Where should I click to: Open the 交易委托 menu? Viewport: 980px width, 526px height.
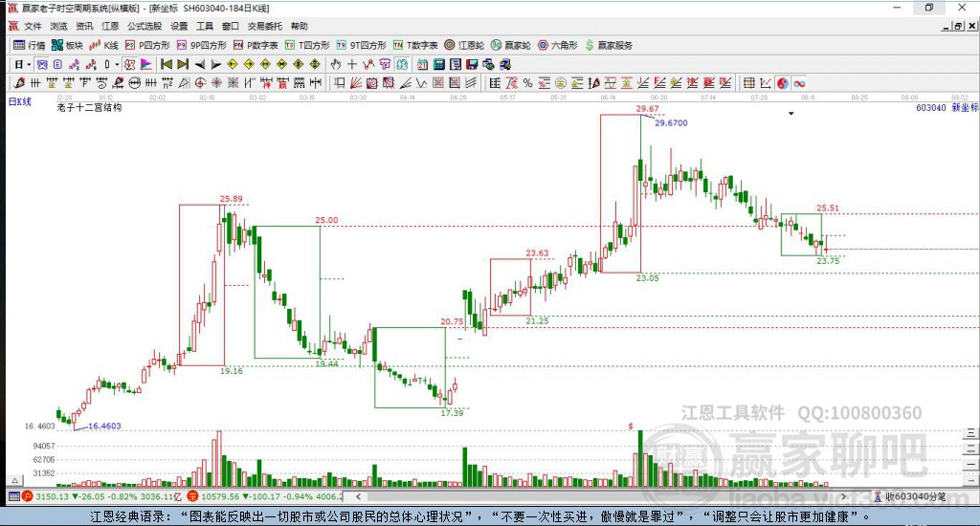tap(264, 26)
